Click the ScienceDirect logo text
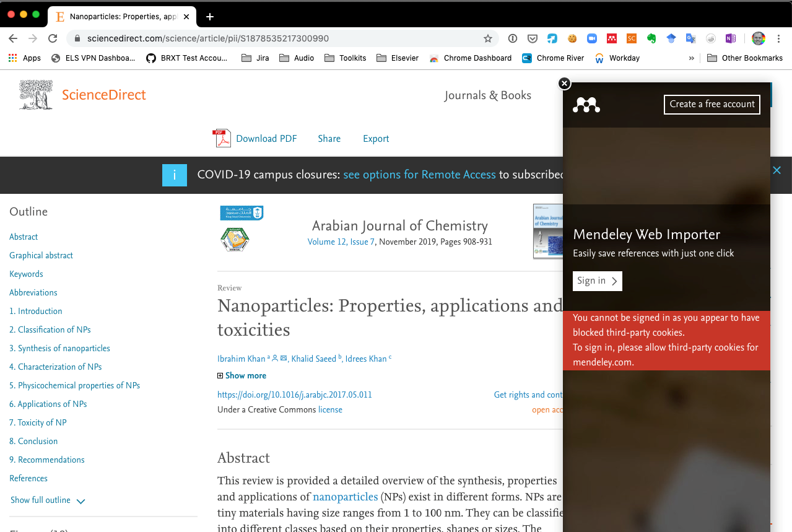The width and height of the screenshot is (792, 532). click(x=103, y=95)
